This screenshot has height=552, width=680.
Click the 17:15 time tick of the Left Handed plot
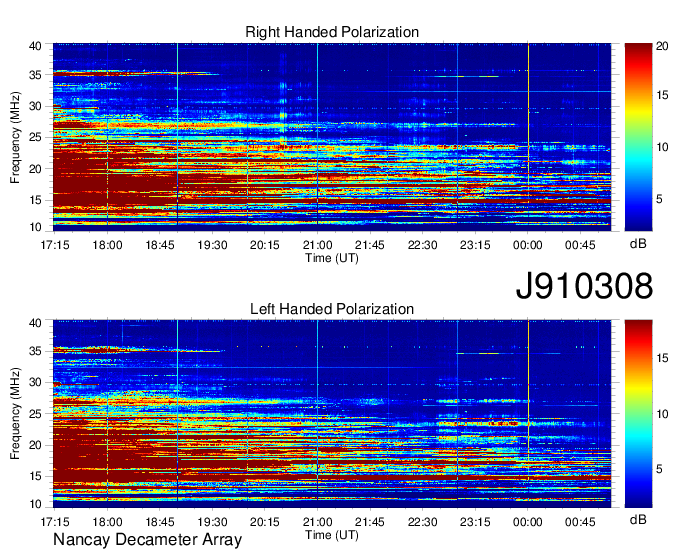[55, 522]
